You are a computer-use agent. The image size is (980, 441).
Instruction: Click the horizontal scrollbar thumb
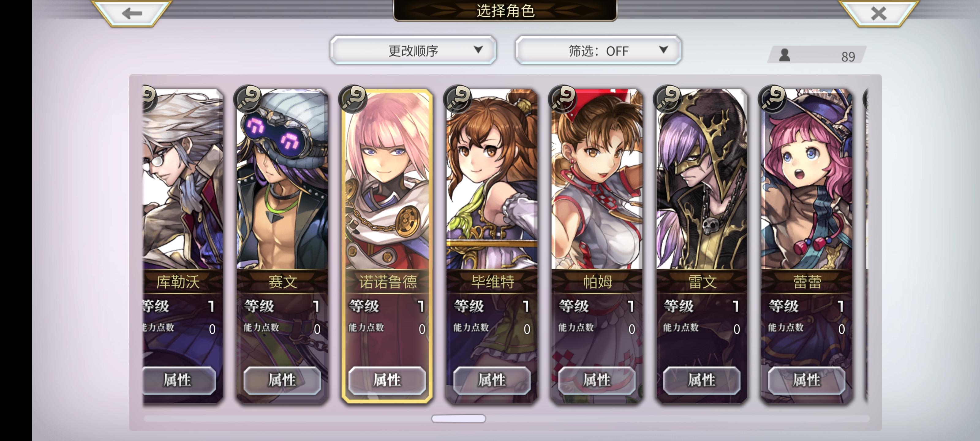coord(458,419)
